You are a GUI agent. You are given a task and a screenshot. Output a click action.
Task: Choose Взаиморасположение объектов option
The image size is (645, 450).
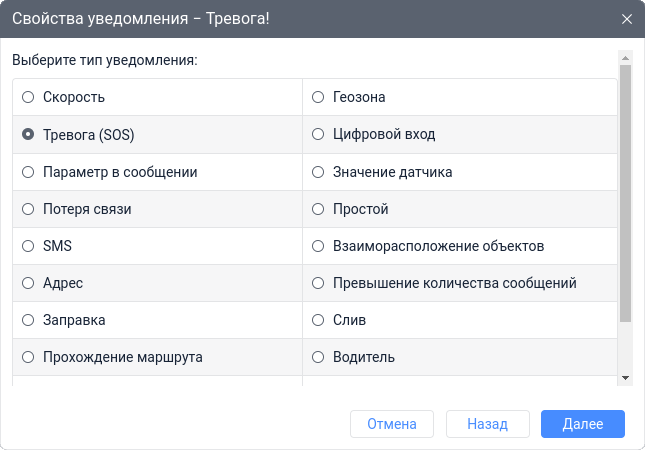coord(318,246)
